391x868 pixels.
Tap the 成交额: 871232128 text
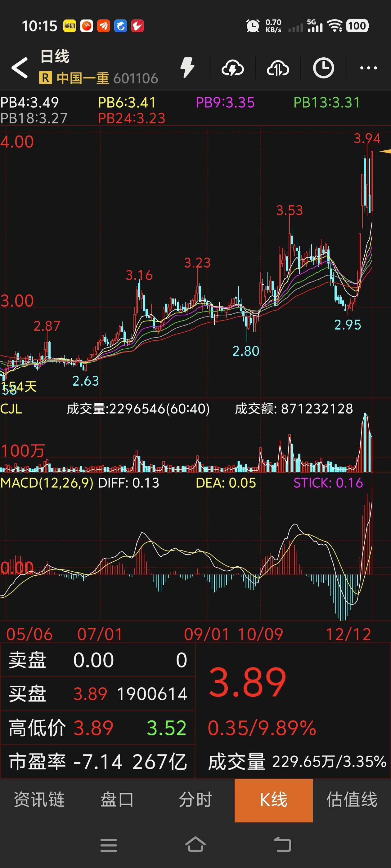(x=294, y=409)
